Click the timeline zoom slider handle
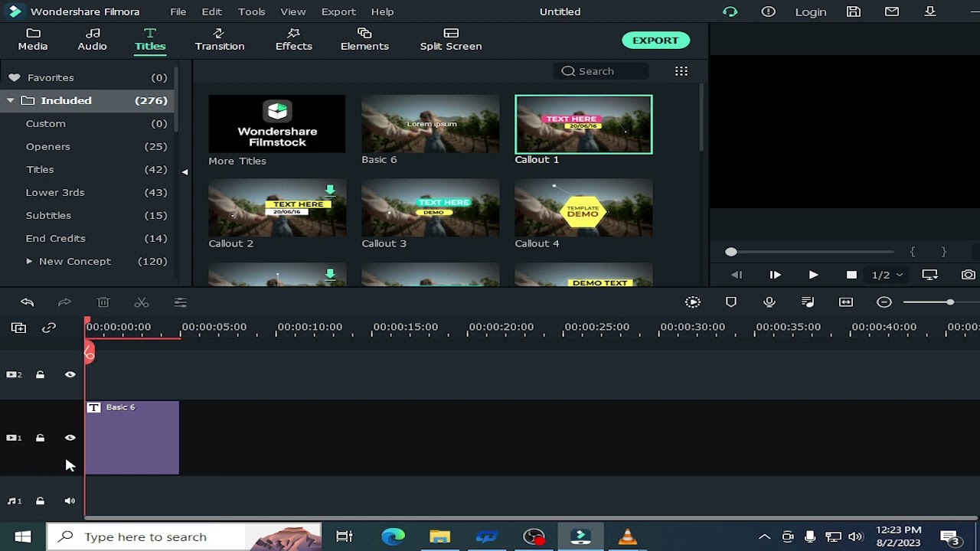 (950, 302)
